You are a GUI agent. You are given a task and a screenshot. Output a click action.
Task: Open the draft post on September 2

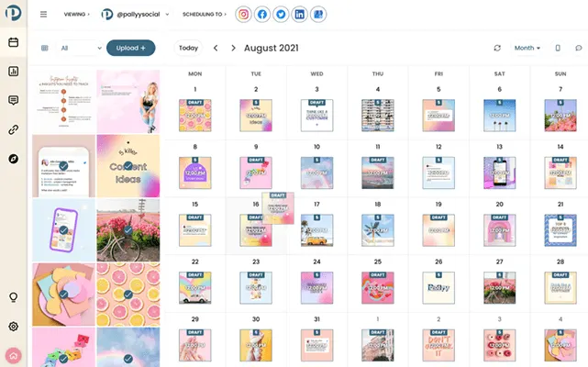point(438,345)
